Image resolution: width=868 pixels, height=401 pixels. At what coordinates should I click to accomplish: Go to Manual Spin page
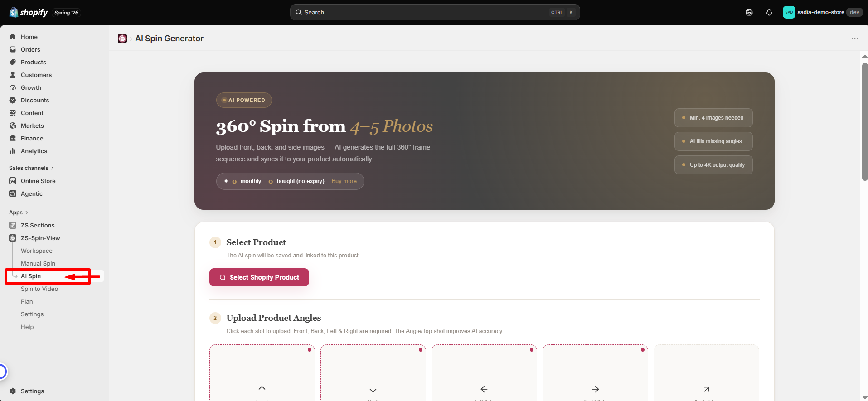[x=38, y=263]
